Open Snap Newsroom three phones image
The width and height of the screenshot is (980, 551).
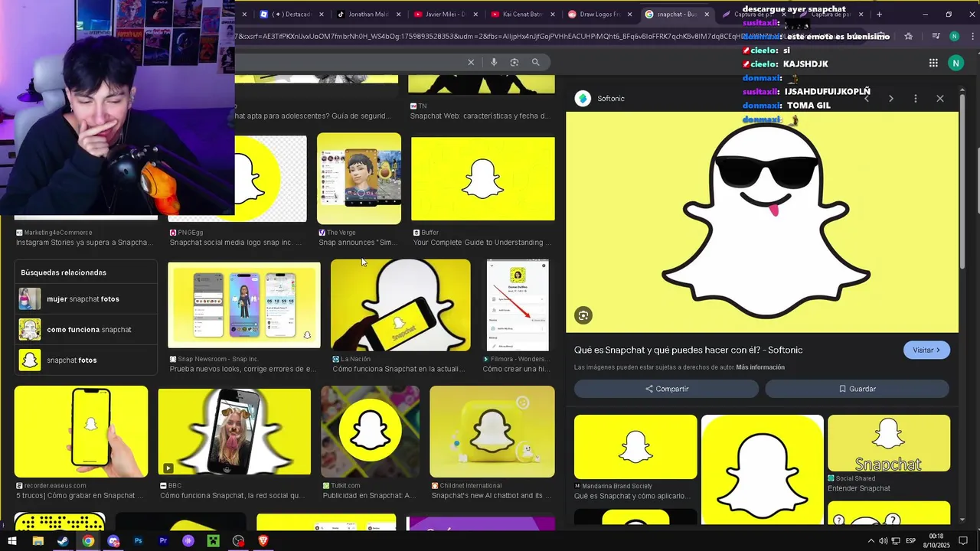[x=244, y=305]
